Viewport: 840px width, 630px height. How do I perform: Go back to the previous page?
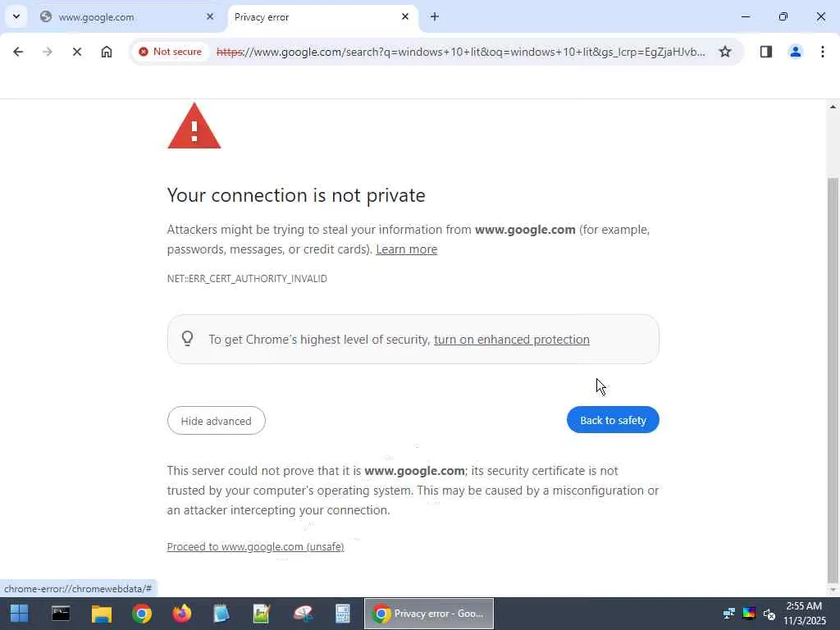point(18,52)
